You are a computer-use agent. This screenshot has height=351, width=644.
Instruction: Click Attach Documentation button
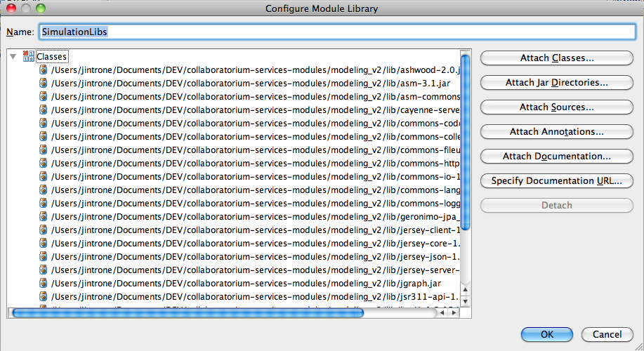[x=556, y=157]
